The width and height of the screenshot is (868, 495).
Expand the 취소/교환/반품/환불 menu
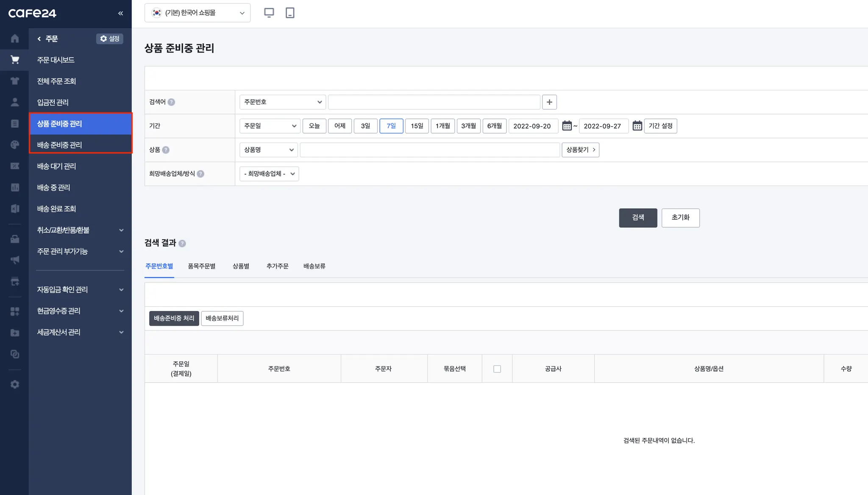(x=80, y=230)
